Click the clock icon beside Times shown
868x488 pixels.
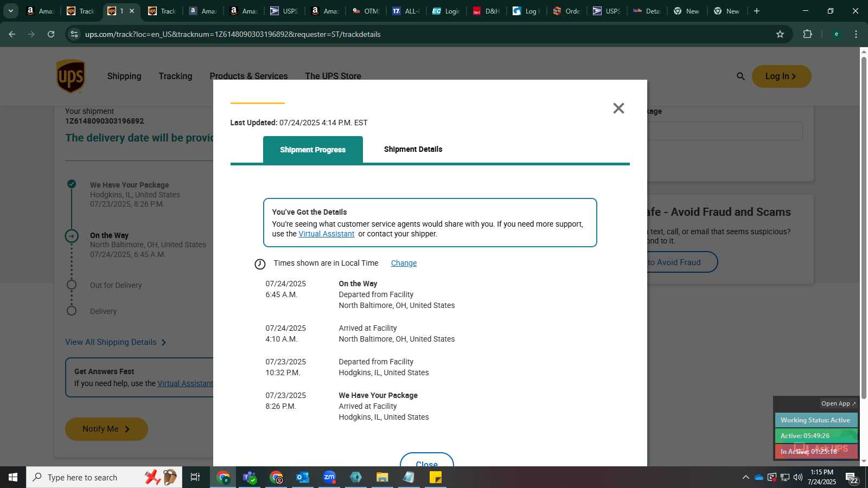tap(260, 264)
